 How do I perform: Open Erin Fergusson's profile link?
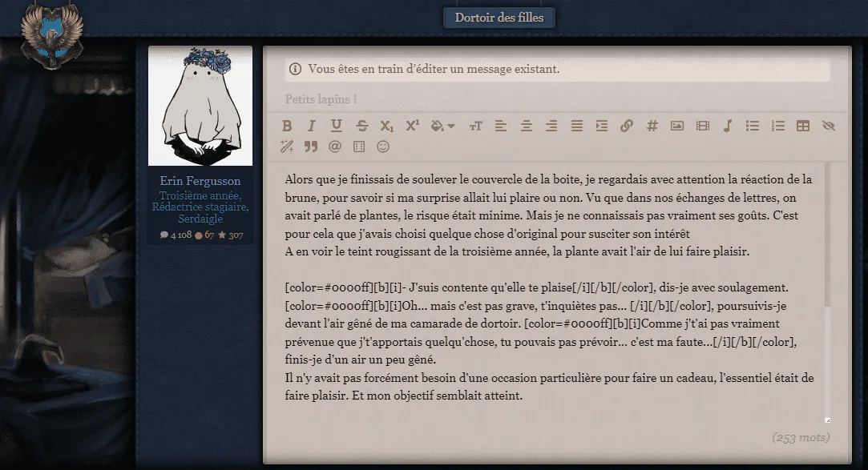tap(200, 181)
